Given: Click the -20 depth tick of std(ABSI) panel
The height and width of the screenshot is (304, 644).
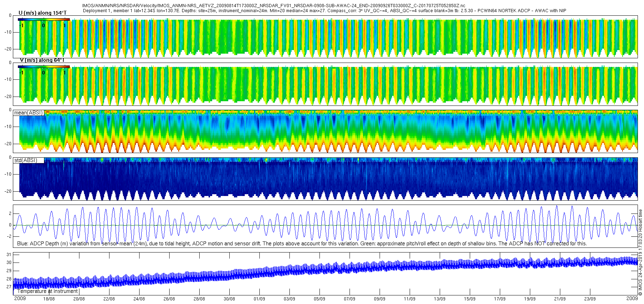Looking at the screenshot, I should (x=7, y=191).
